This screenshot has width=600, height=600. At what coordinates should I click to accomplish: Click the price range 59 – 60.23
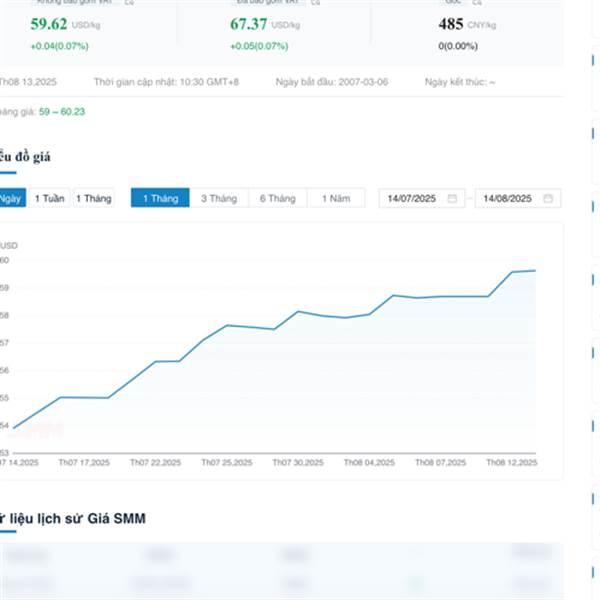pos(62,112)
